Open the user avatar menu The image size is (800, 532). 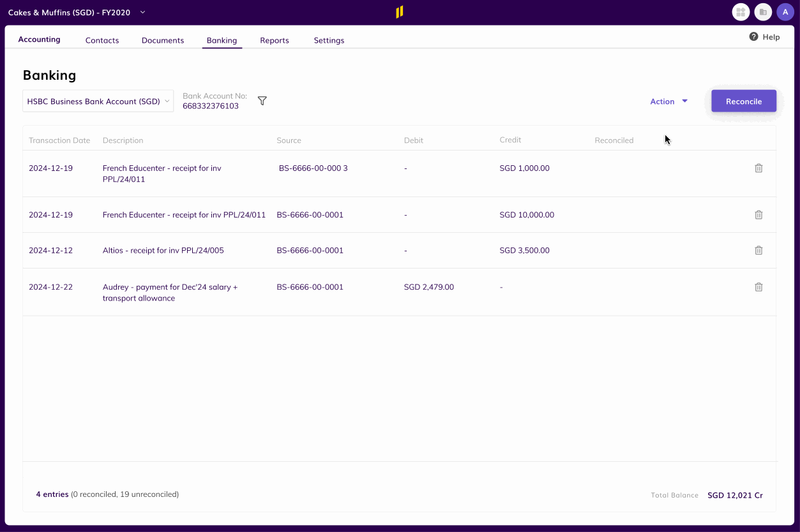785,11
